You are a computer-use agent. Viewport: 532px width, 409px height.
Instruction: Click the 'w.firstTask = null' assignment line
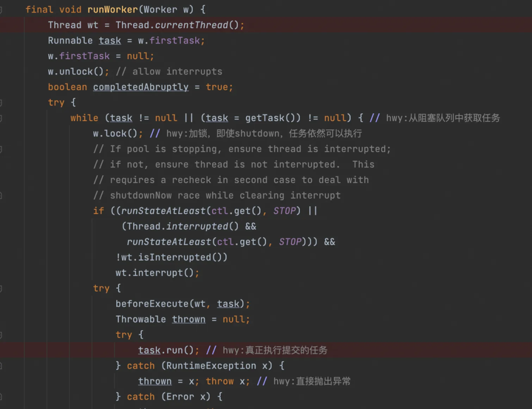[101, 56]
